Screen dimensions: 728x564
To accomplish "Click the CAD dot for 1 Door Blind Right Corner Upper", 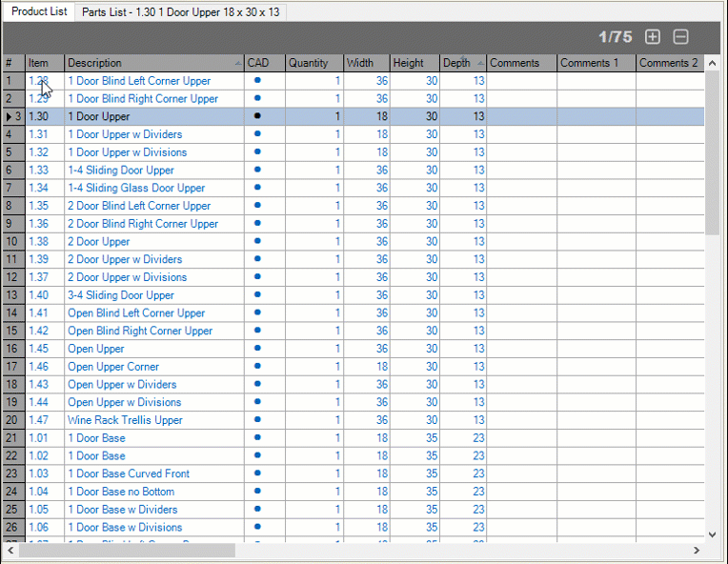I will [x=257, y=98].
